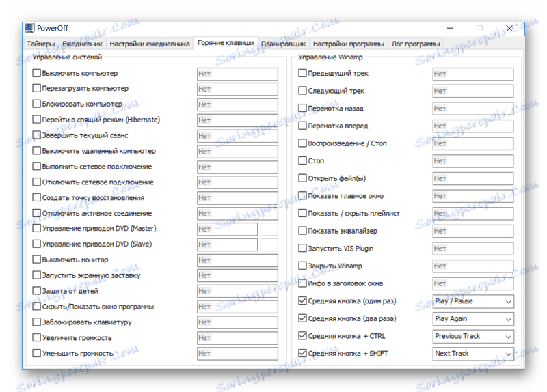The width and height of the screenshot is (547, 392).
Task: Enable Предыдущий трек Winamp checkbox
Action: (x=302, y=73)
